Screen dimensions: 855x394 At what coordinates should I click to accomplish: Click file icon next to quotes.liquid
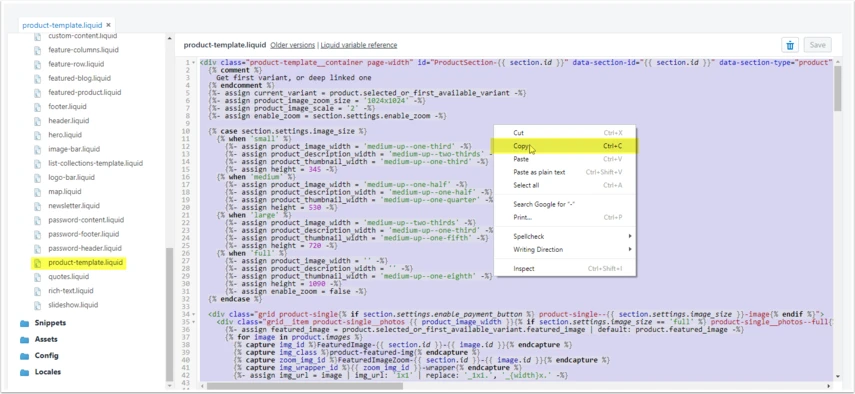point(38,276)
